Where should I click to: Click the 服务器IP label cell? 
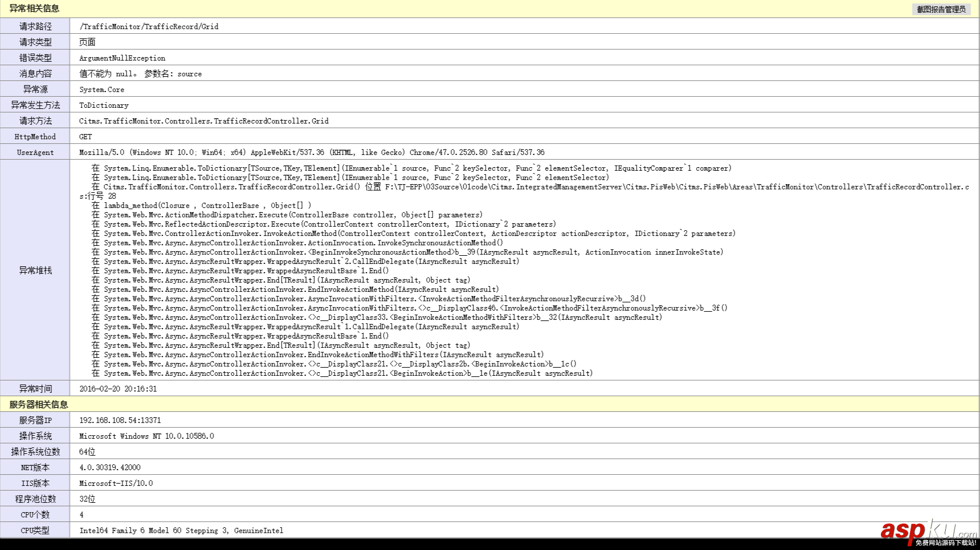click(35, 420)
